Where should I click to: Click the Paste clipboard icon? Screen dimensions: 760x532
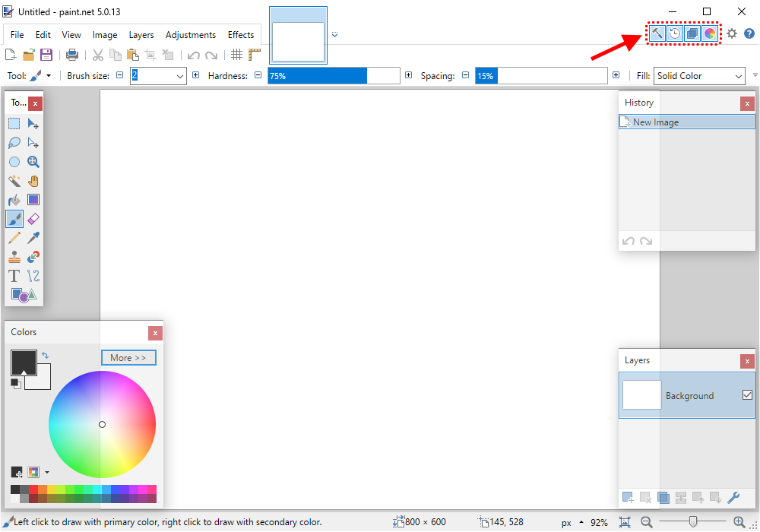(x=132, y=55)
